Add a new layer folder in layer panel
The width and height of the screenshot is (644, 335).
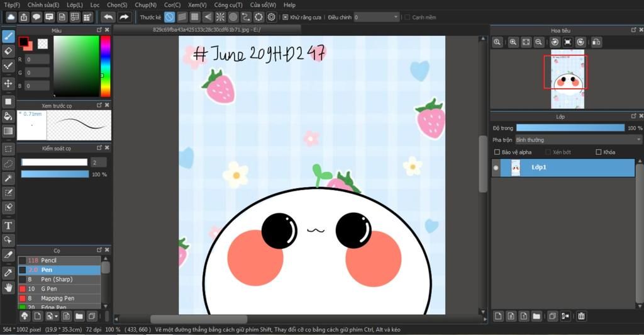(536, 316)
